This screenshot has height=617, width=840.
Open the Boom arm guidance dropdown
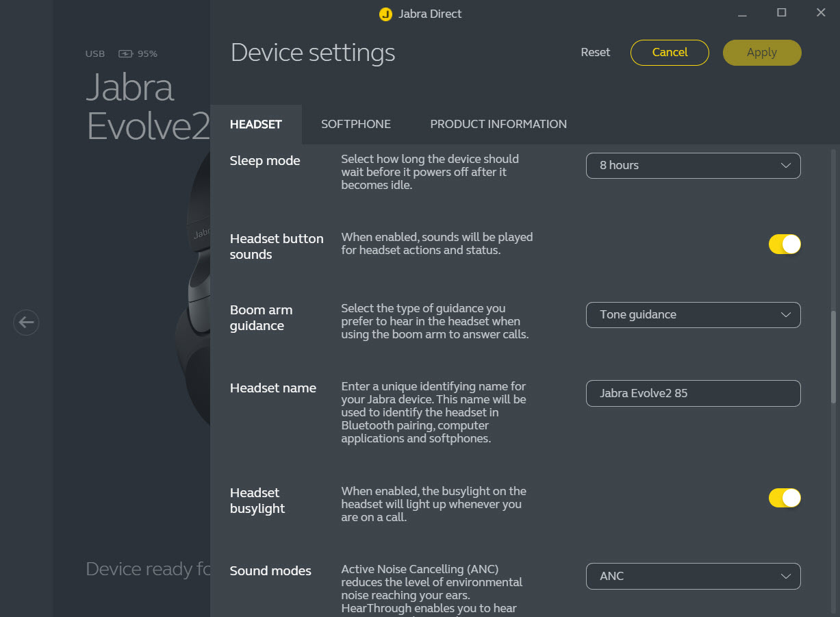(x=693, y=315)
